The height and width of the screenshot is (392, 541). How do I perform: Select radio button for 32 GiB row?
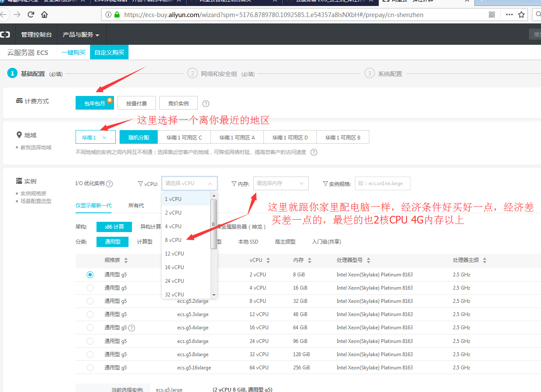tap(90, 301)
